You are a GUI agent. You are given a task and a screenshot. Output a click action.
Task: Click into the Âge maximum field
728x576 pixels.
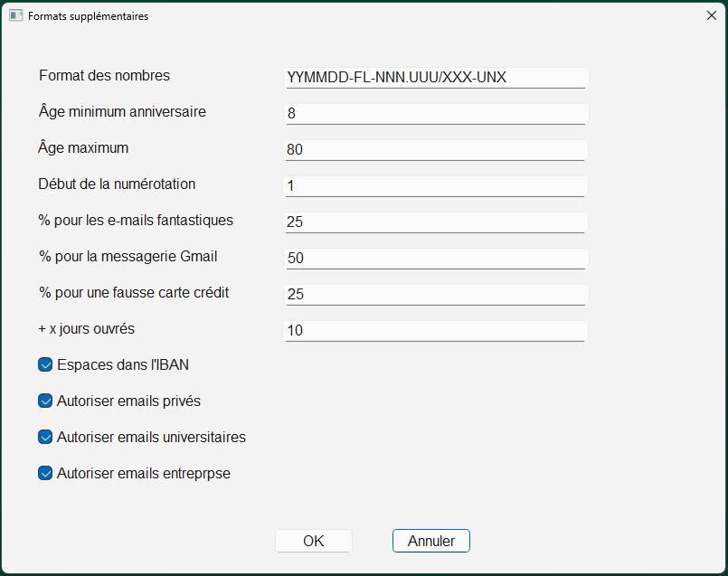pos(436,150)
